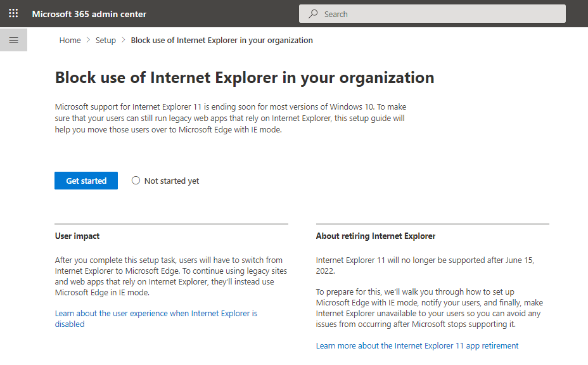588x365 pixels.
Task: Click the User impact section heading
Action: click(77, 236)
